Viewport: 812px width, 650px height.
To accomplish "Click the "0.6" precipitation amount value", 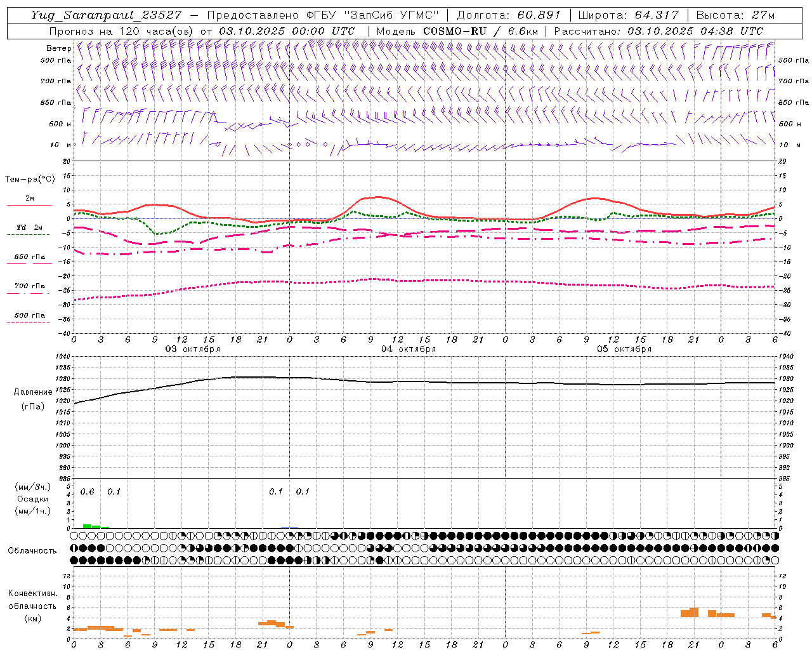I will [x=87, y=492].
